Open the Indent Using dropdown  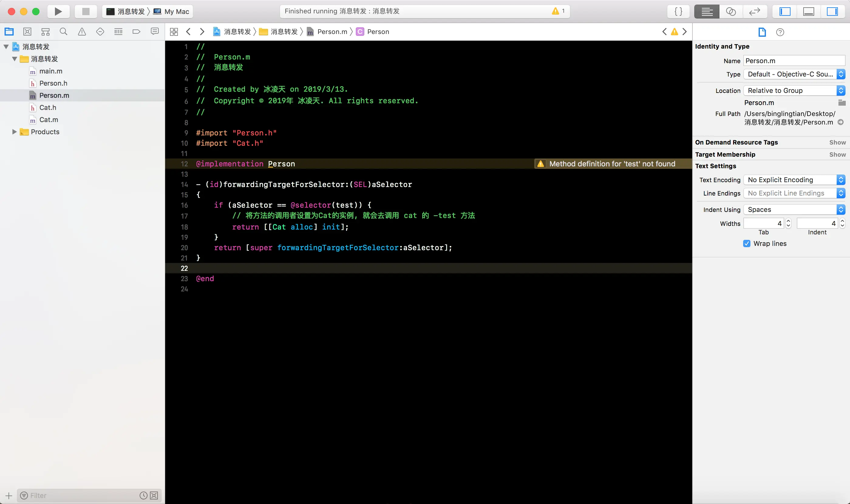point(794,209)
